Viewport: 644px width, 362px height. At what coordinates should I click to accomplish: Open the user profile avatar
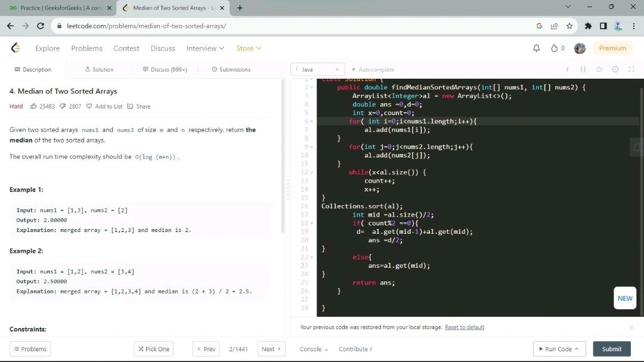click(x=580, y=48)
